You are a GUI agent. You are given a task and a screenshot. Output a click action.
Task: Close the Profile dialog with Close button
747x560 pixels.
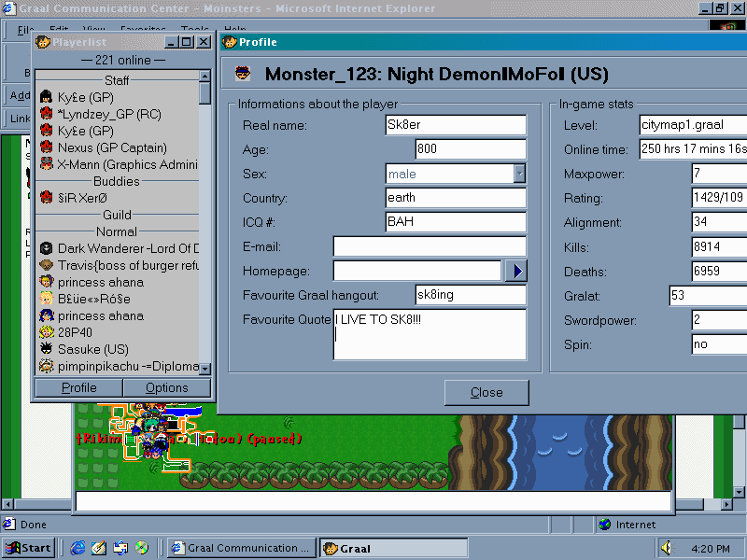(x=486, y=392)
